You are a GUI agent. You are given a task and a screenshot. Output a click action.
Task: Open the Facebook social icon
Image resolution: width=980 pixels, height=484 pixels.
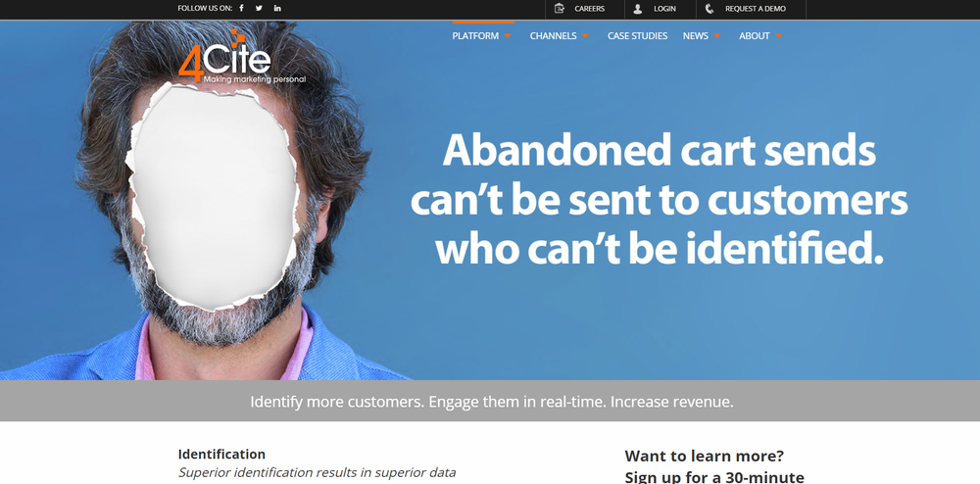(242, 8)
